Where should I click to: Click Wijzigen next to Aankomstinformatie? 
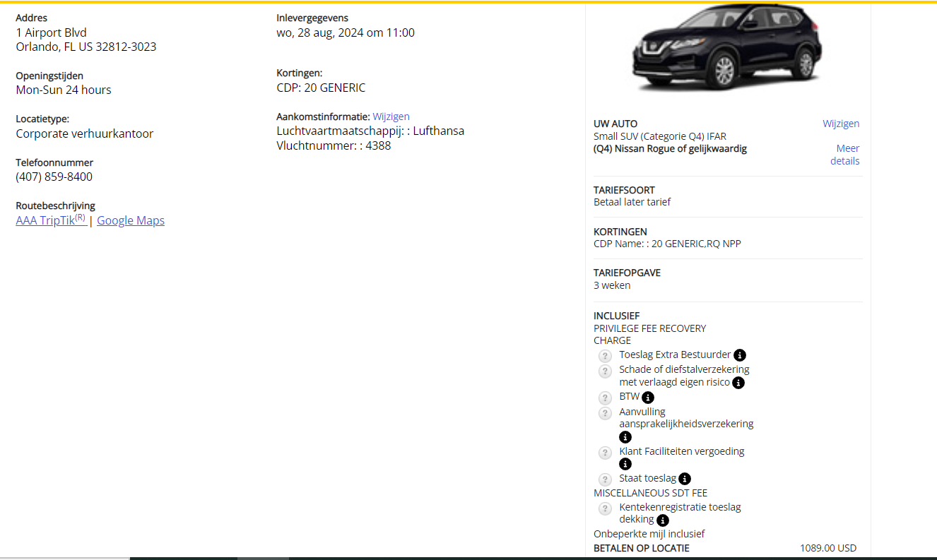(x=391, y=117)
